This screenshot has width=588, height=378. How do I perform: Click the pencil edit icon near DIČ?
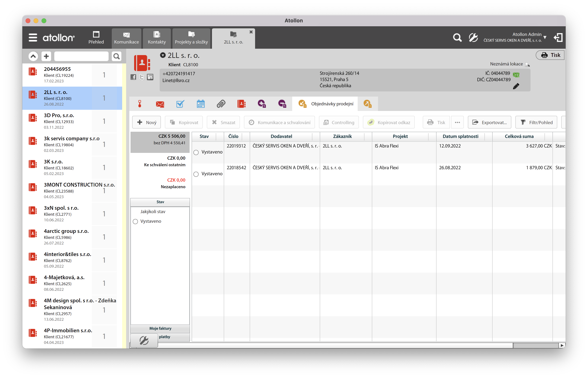click(516, 86)
